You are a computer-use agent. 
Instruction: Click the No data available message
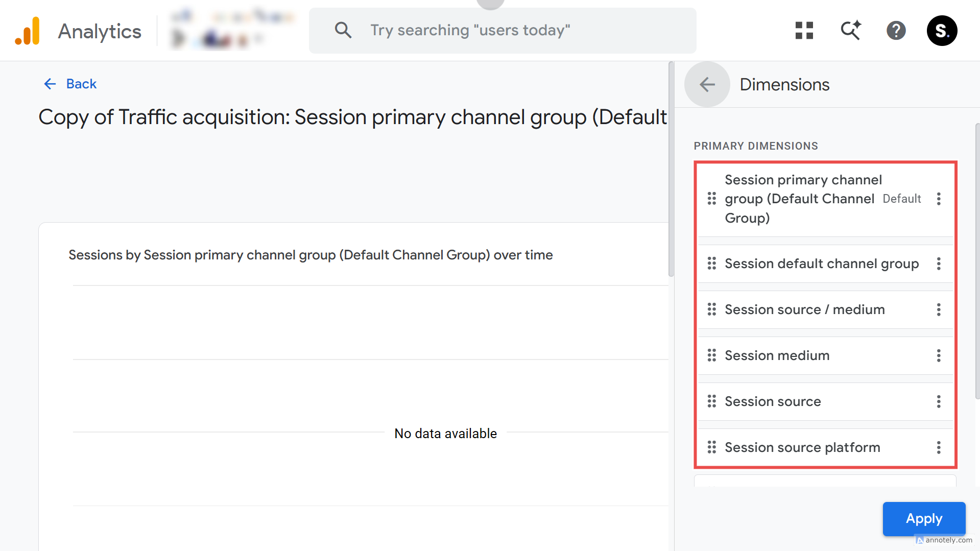pos(445,434)
